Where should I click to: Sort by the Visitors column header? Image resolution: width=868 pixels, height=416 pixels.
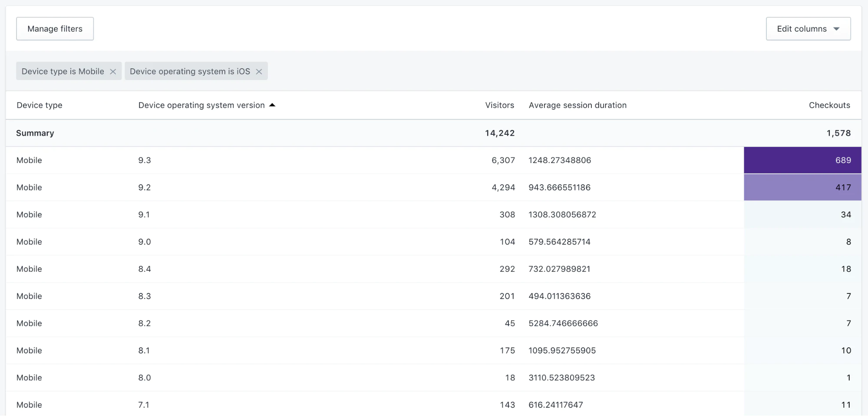(x=499, y=105)
